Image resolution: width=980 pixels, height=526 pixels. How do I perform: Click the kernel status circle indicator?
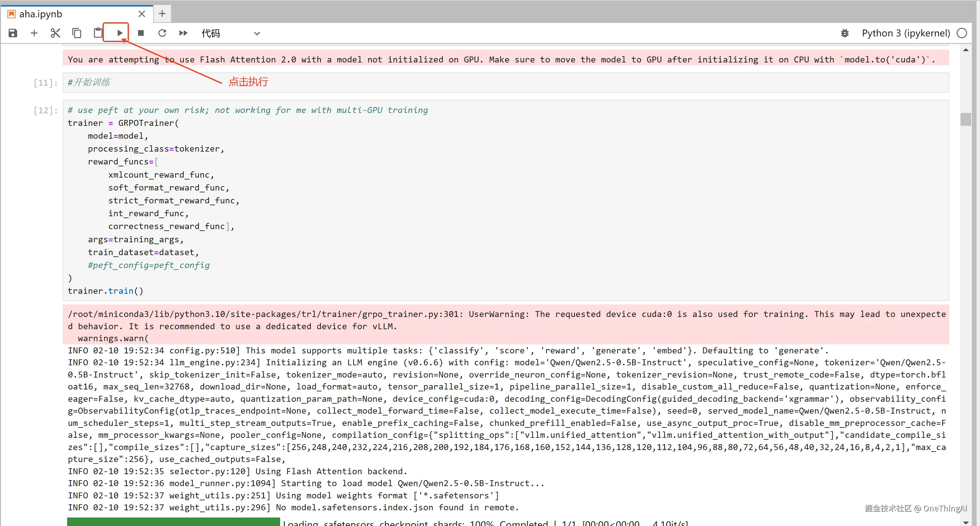pyautogui.click(x=962, y=33)
